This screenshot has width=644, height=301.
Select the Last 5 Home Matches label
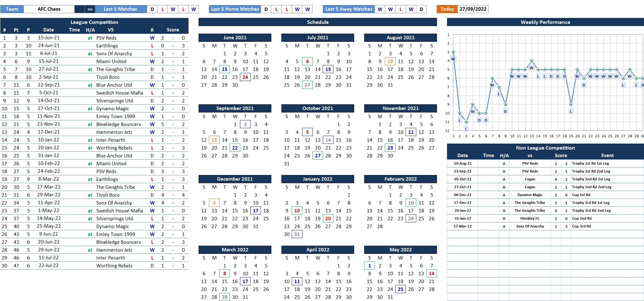(235, 9)
